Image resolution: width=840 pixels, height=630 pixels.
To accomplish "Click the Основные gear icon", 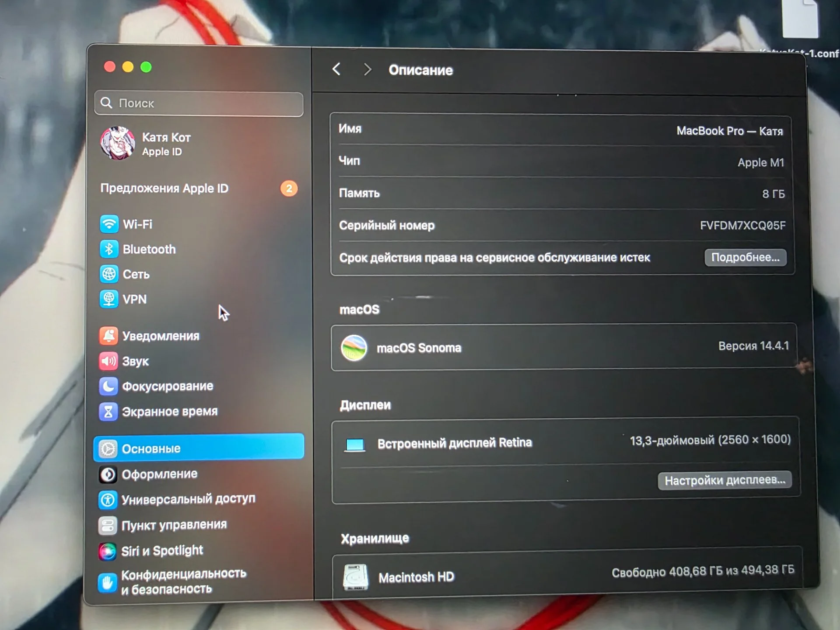I will click(108, 448).
